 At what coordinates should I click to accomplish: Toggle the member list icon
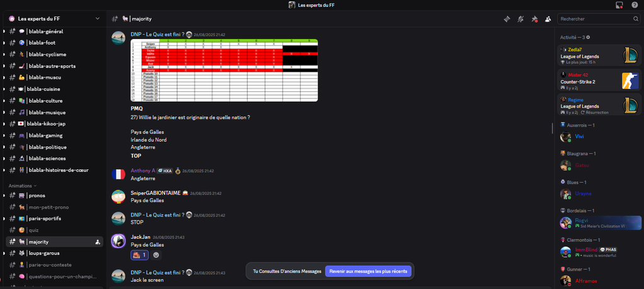[x=548, y=19]
